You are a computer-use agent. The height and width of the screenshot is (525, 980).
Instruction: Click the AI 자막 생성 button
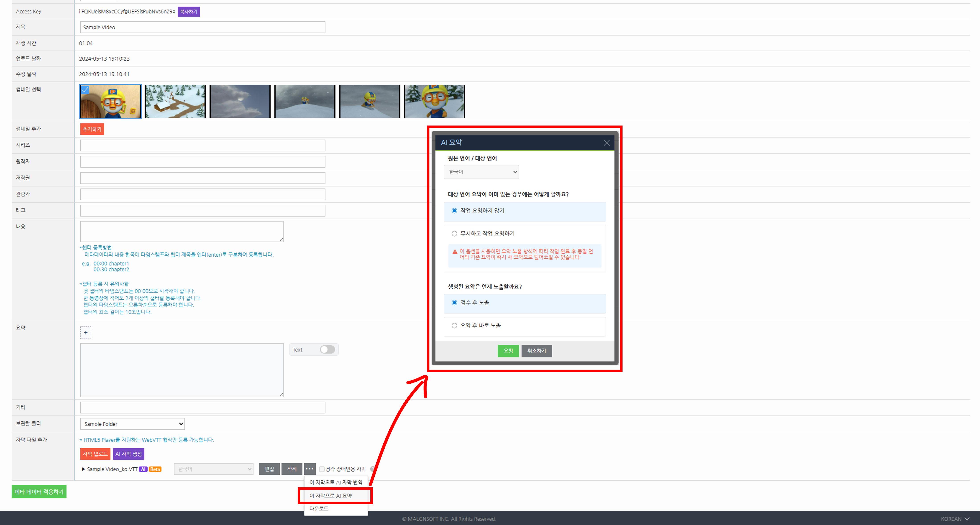point(129,454)
